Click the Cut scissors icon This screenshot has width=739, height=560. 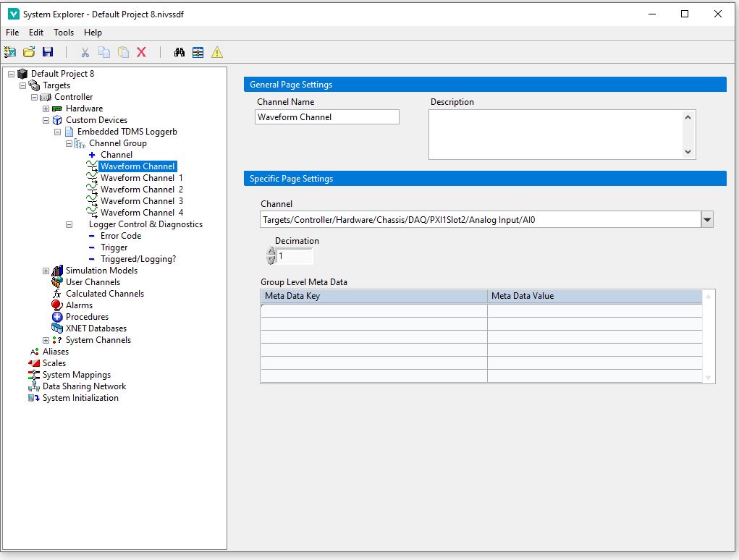pos(85,52)
